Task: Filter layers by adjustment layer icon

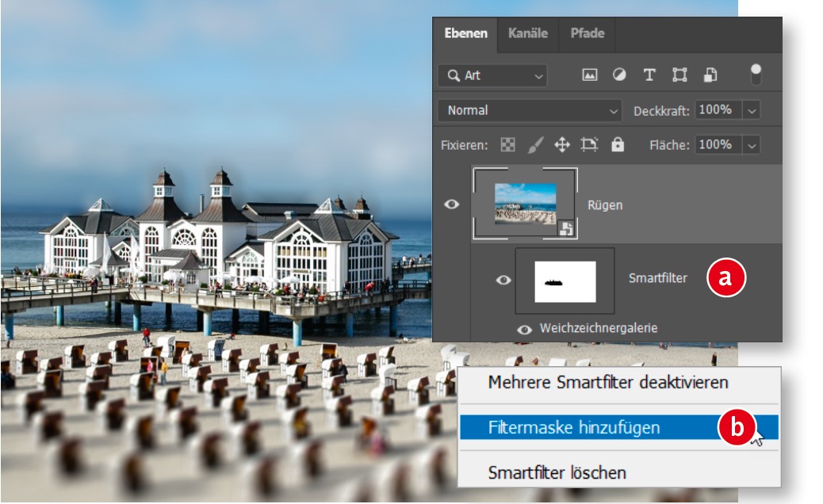Action: (x=619, y=75)
